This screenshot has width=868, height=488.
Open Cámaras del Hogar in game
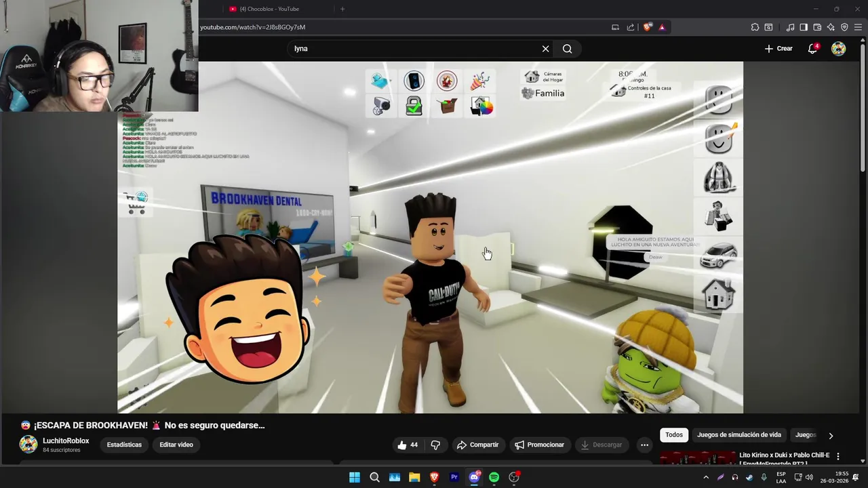[545, 77]
